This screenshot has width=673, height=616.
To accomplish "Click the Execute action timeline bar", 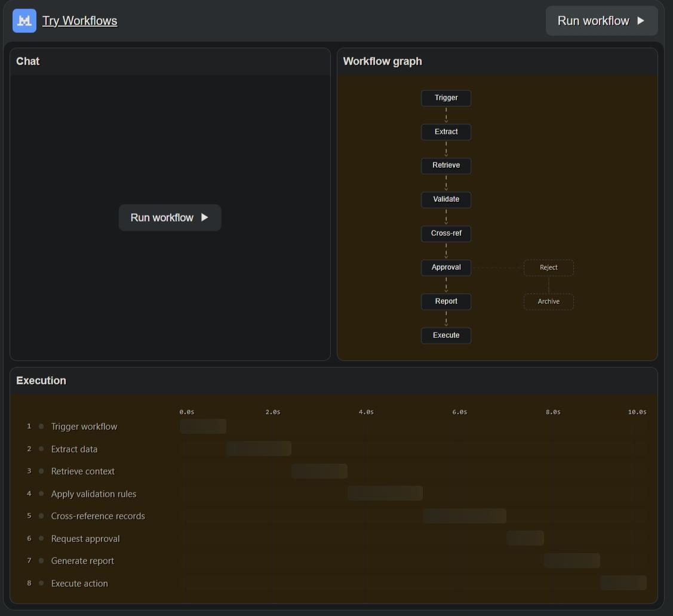I will pos(623,583).
